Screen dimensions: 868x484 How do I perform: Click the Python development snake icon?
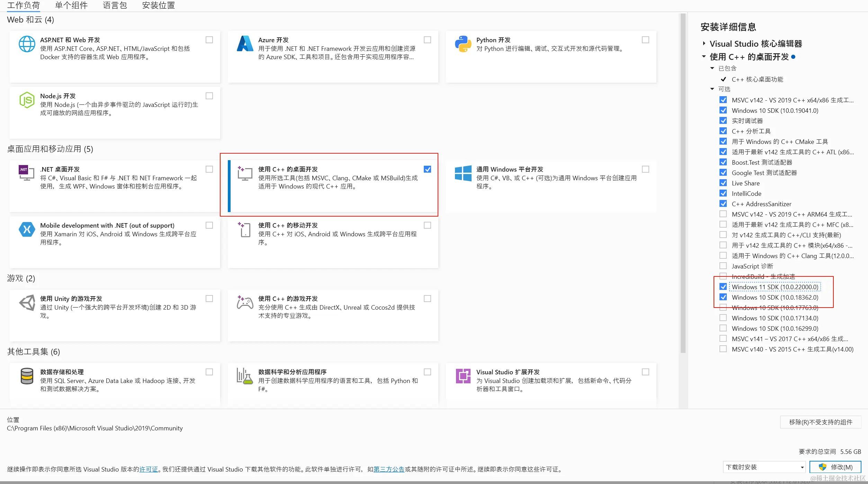[x=463, y=44]
